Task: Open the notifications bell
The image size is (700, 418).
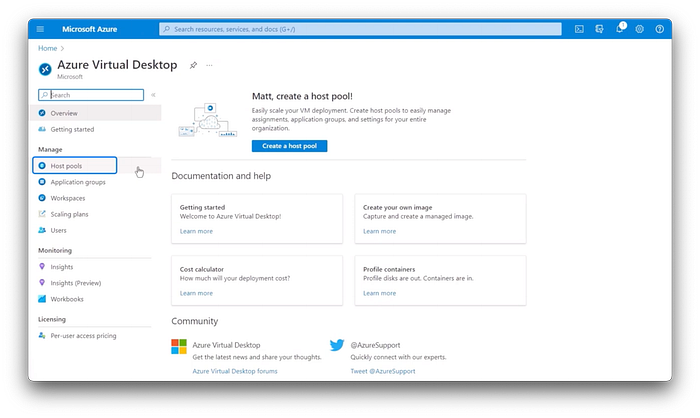Action: point(619,29)
